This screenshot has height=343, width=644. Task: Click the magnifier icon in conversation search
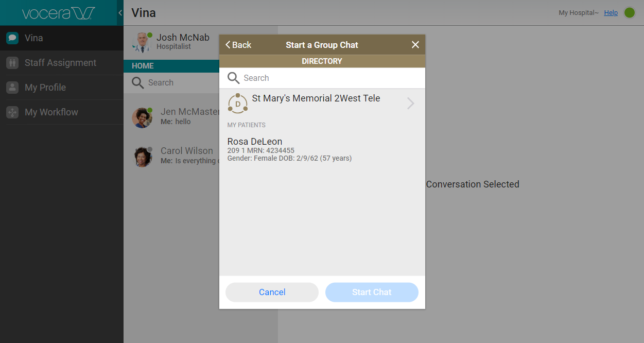(x=137, y=83)
